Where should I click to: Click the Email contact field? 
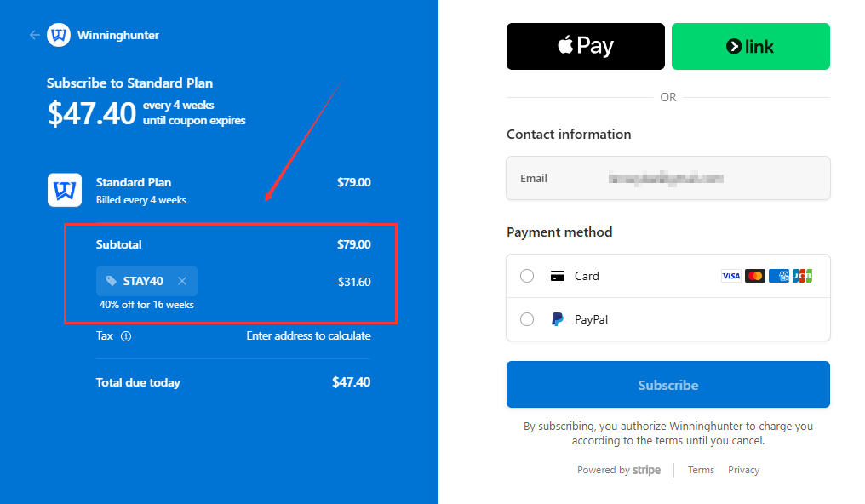tap(668, 178)
